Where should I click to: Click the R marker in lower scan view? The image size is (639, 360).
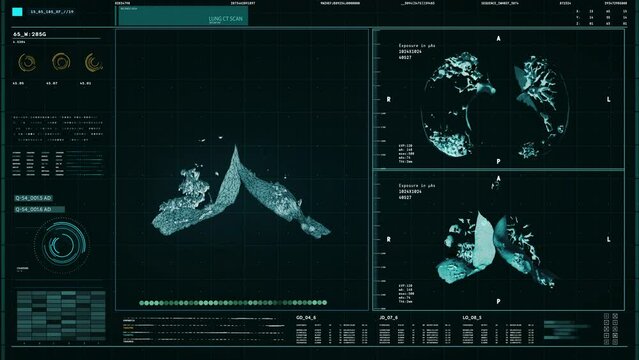[388, 239]
